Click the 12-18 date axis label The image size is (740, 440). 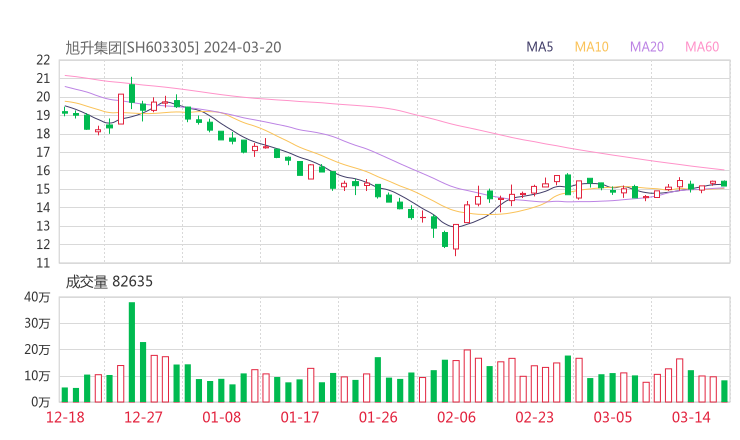(65, 417)
